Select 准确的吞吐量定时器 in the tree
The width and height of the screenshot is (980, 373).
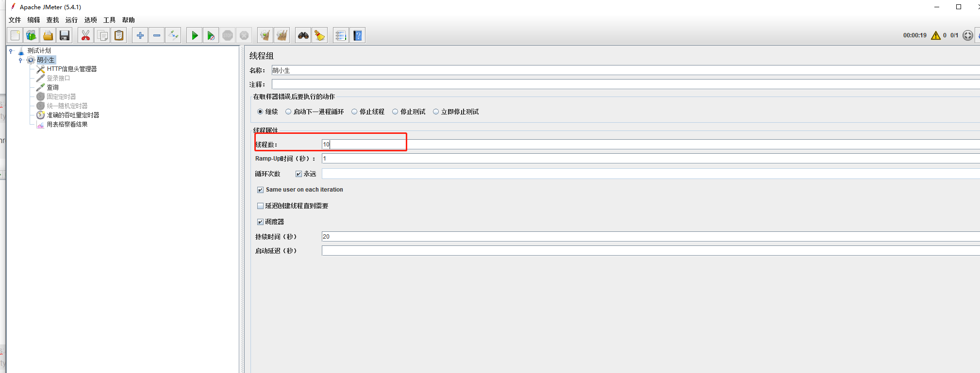click(73, 115)
